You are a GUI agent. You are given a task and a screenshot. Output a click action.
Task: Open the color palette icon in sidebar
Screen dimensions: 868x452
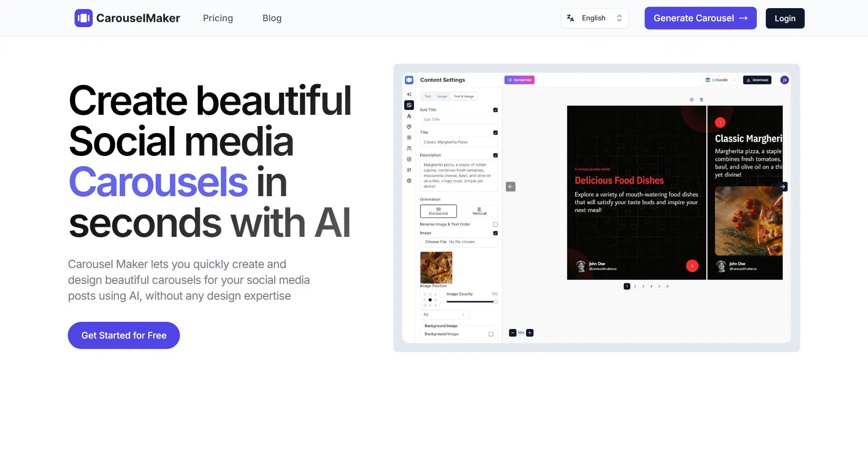409,127
